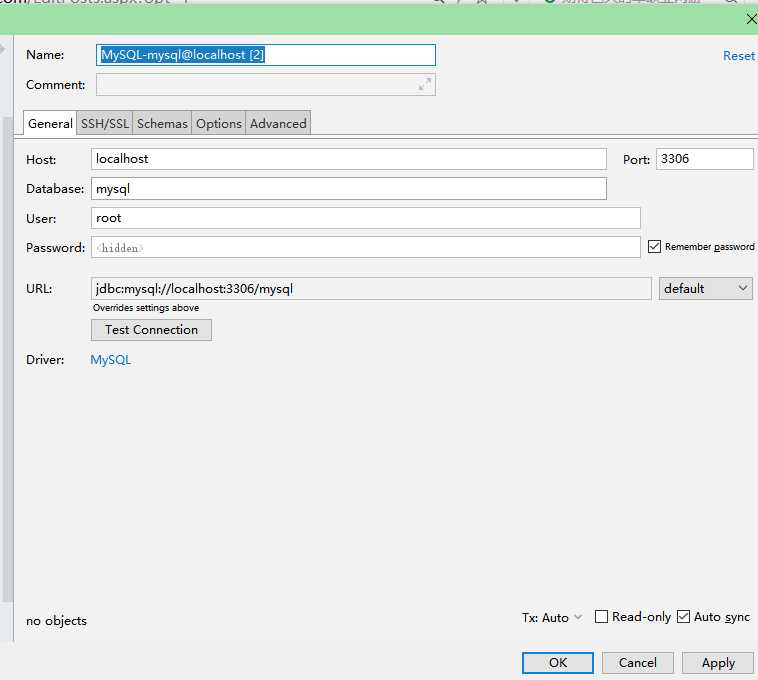Viewport: 758px width, 680px height.
Task: Switch to the SSH/SSL tab
Action: [x=105, y=123]
